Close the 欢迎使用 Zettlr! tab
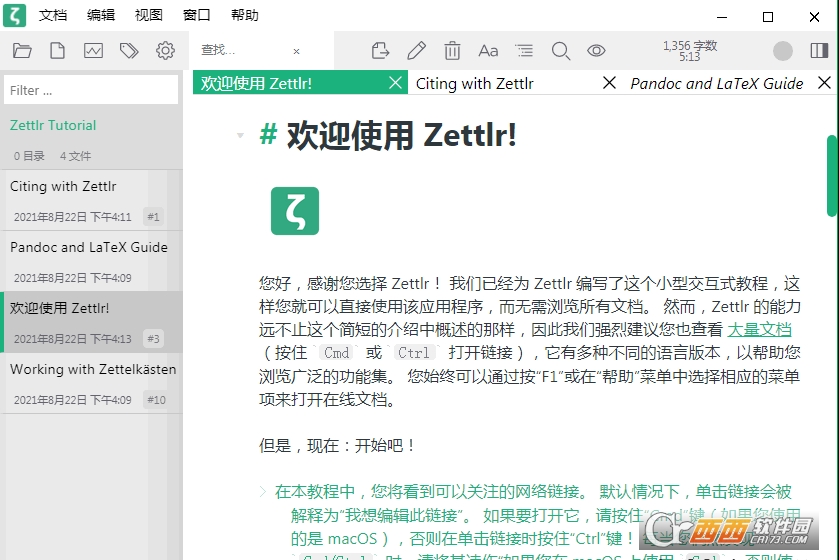 (x=396, y=84)
